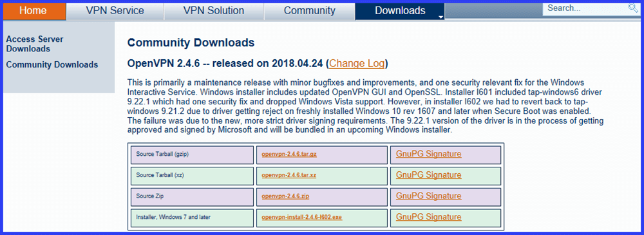Open GnuPG Signature for Source Zip
Screen dimensions: 644x235
tap(429, 196)
